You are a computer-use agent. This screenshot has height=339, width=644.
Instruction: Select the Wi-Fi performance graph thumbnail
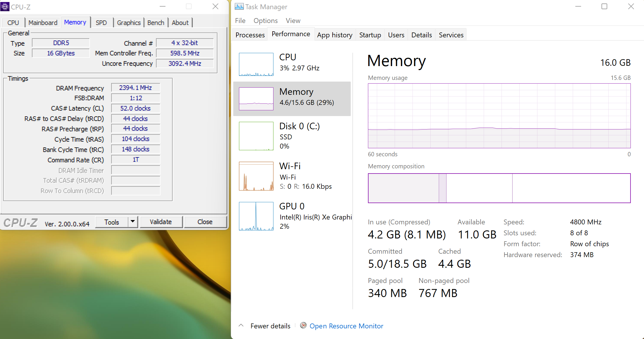[256, 176]
